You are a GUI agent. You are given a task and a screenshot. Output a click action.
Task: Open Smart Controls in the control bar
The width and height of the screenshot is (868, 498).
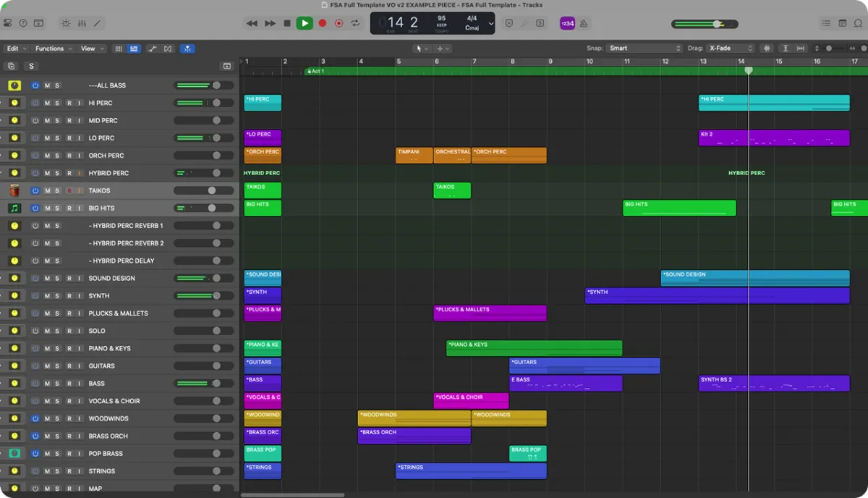pos(66,23)
